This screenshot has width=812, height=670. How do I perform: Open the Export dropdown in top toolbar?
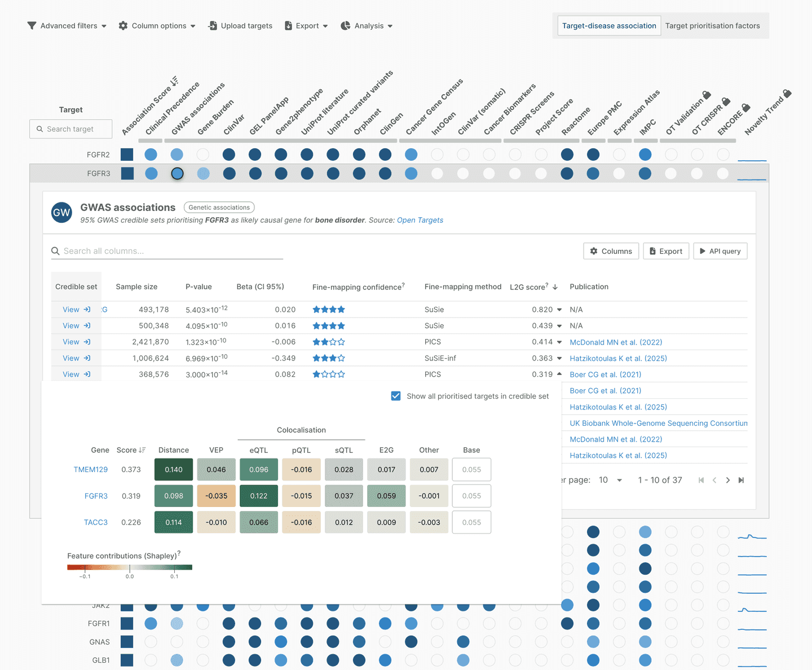tap(306, 26)
